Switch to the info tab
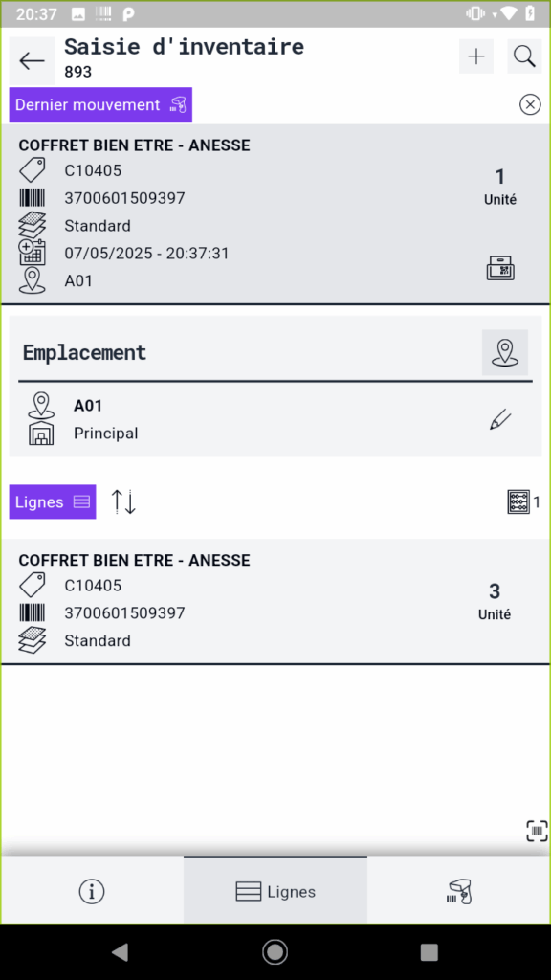The image size is (551, 980). click(x=92, y=891)
